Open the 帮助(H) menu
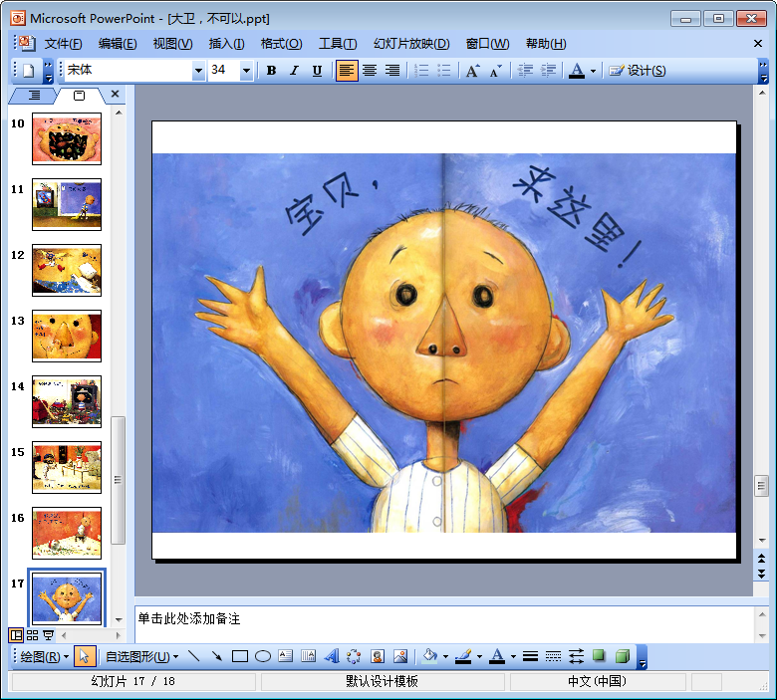This screenshot has height=700, width=777. coord(546,44)
